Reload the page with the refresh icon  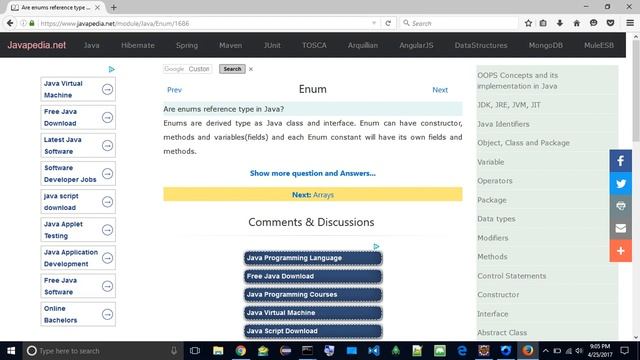tap(388, 23)
